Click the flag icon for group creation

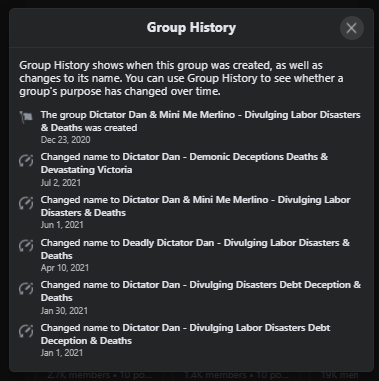[26, 117]
